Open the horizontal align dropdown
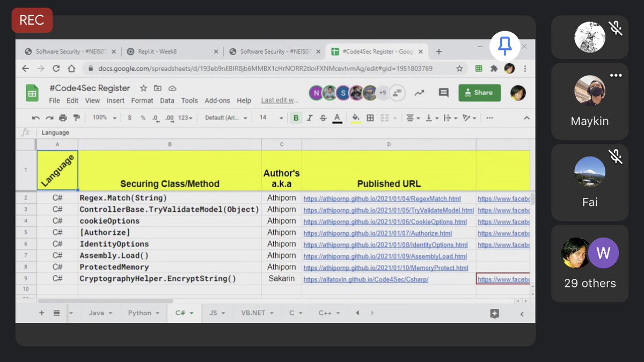 pyautogui.click(x=413, y=118)
